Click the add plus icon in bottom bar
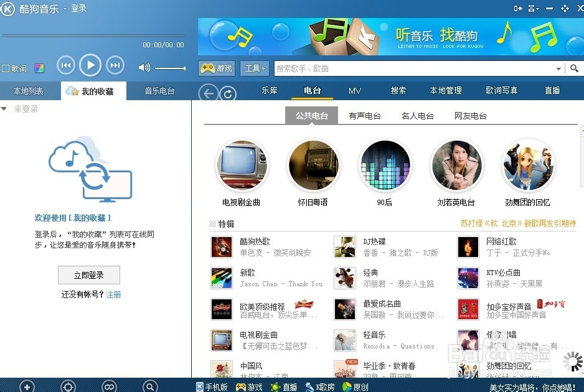Viewport: 584px width, 392px height. [27, 387]
